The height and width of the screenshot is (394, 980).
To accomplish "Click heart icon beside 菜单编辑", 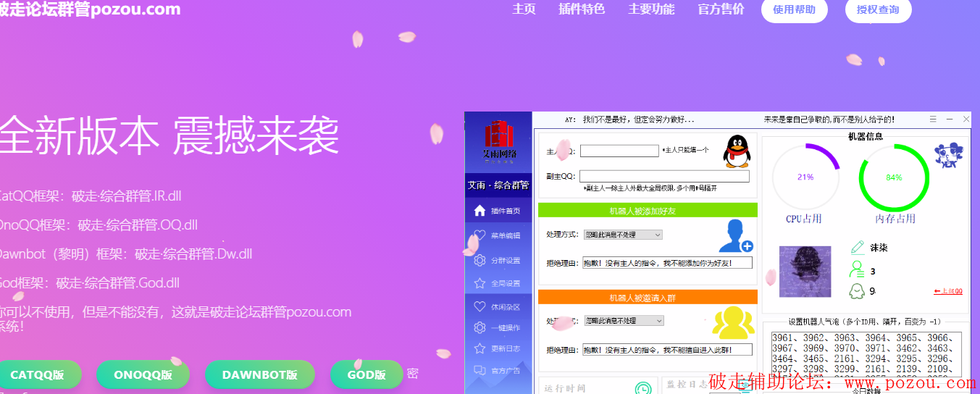I will point(479,235).
